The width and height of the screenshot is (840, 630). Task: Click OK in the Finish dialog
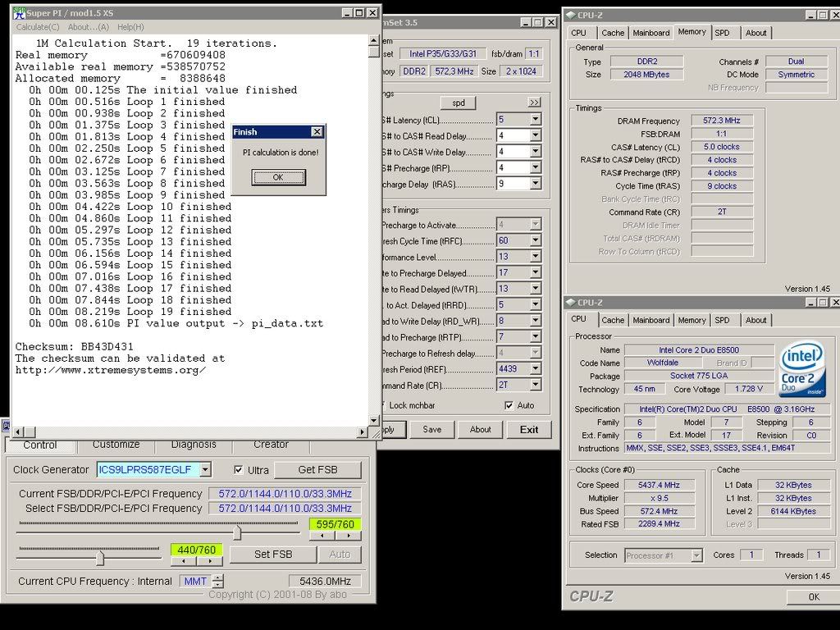(x=278, y=177)
